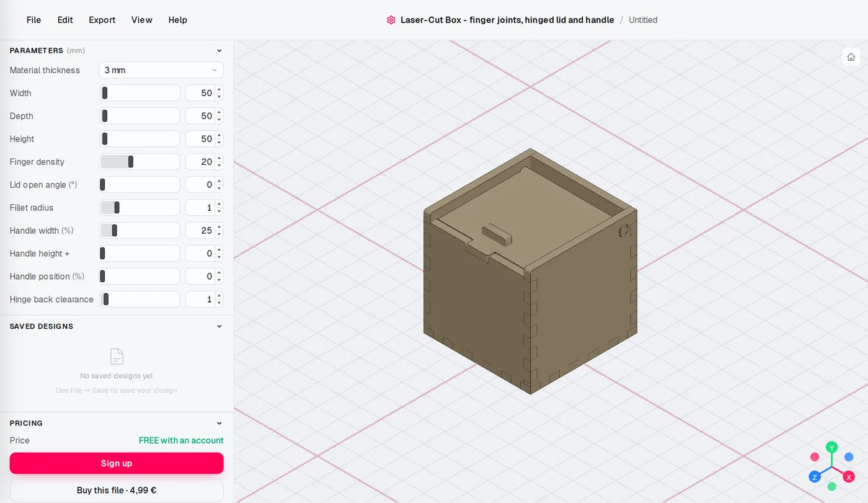Image resolution: width=868 pixels, height=503 pixels.
Task: Open the Export menu
Action: [x=102, y=20]
